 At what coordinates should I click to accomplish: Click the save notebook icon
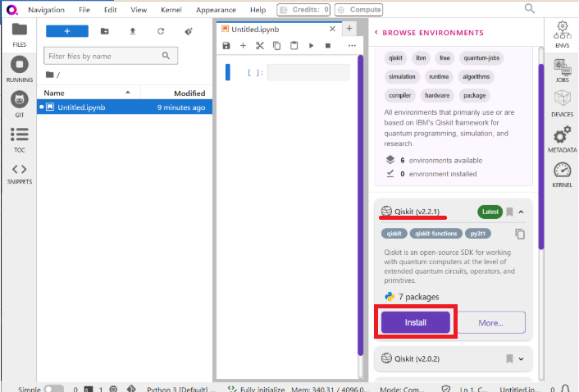[x=226, y=46]
